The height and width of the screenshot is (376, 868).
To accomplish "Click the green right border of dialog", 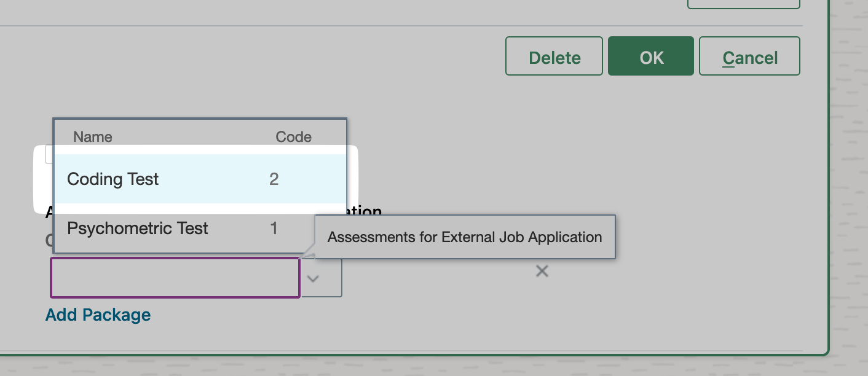I will click(829, 184).
